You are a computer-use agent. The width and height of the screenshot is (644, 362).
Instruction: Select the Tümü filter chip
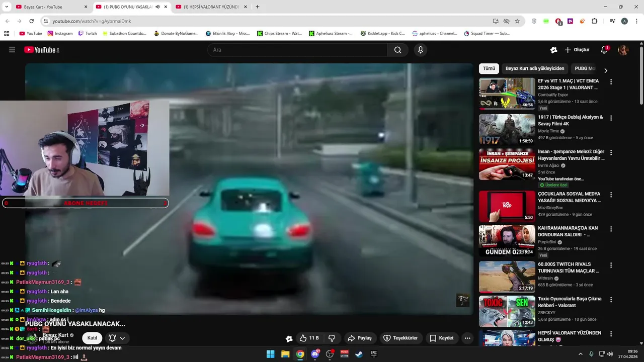pos(489,68)
